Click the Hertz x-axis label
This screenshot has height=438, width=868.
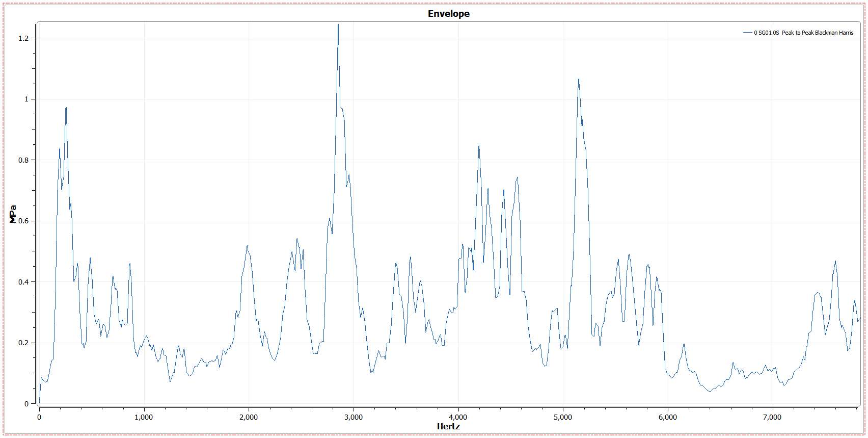pyautogui.click(x=448, y=426)
